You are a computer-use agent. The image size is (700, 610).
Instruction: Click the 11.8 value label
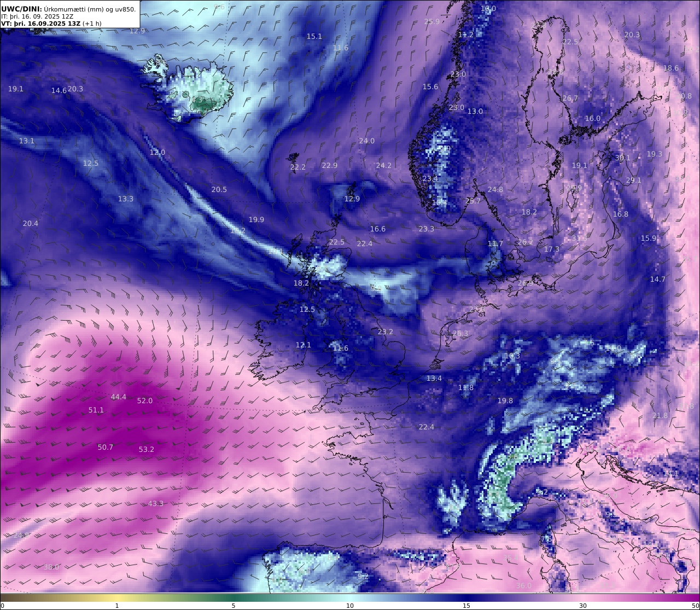point(466,387)
